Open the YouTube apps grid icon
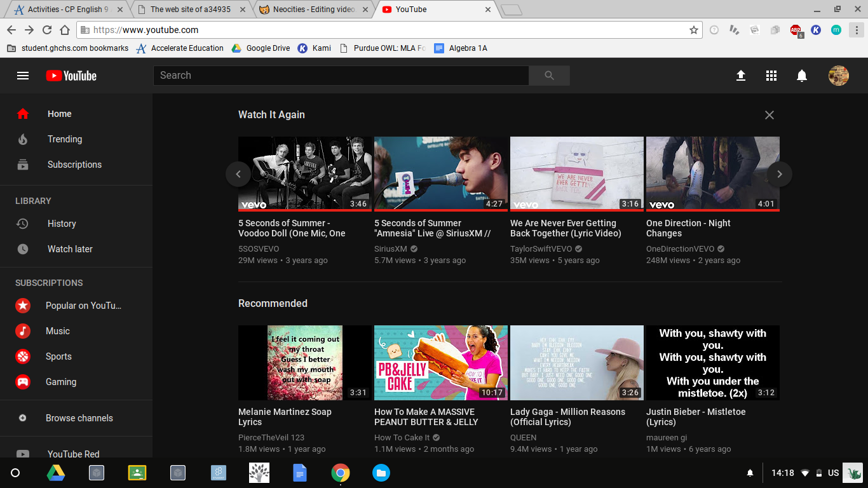Viewport: 868px width, 488px height. (771, 76)
